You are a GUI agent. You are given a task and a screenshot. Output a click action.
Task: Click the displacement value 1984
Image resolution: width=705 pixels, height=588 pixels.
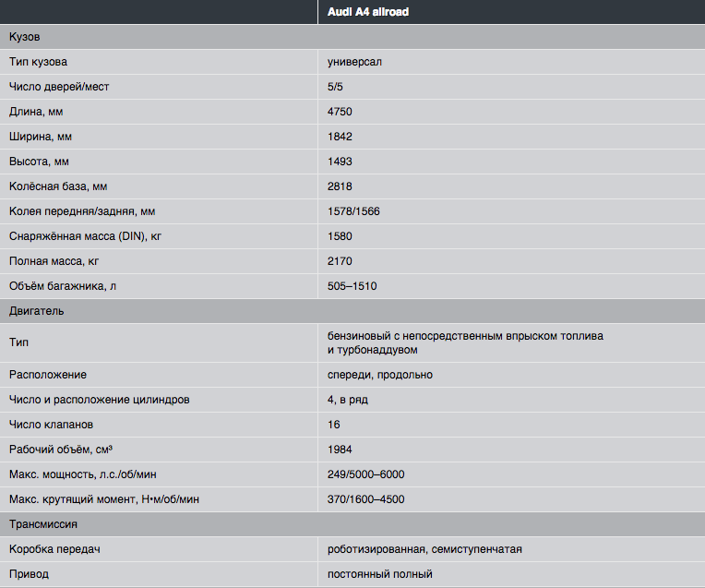(x=340, y=450)
